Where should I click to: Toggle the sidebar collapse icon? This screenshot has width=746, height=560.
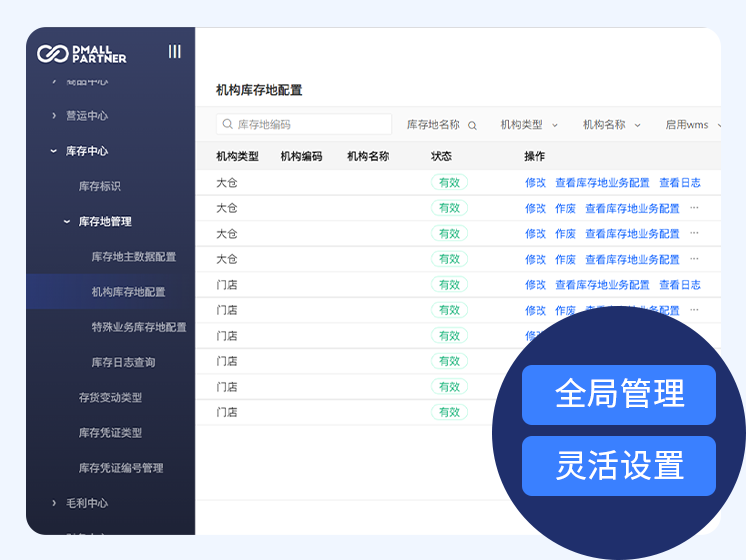coord(175,52)
